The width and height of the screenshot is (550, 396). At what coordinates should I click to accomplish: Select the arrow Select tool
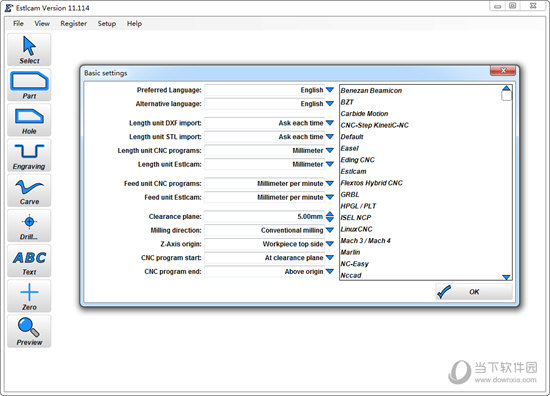point(29,50)
